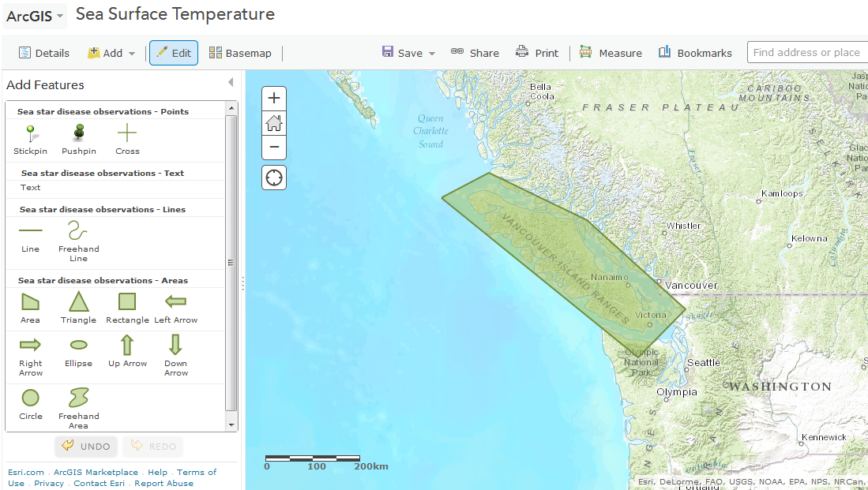This screenshot has width=868, height=490.
Task: Return to default map extent via home icon
Action: pos(273,122)
